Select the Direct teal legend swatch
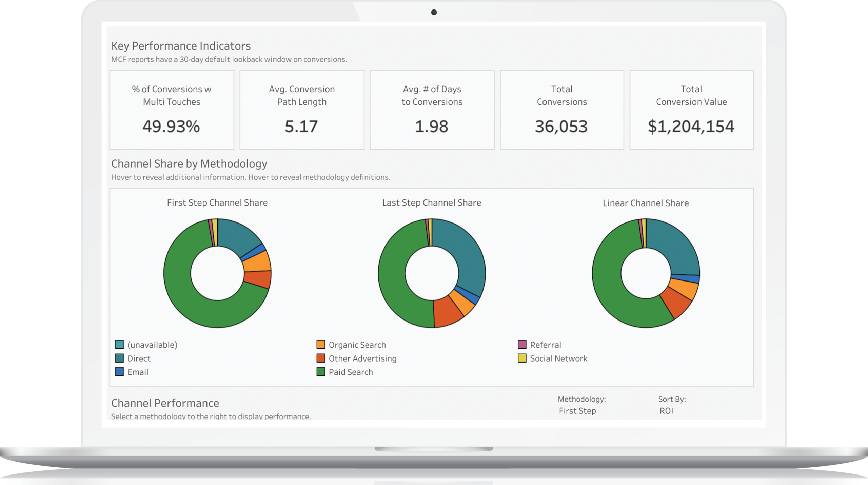 (119, 358)
